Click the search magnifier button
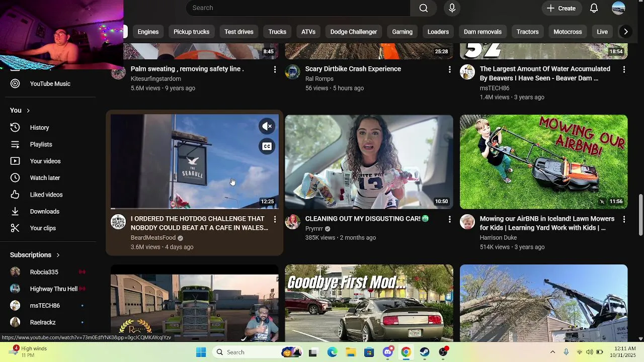The height and width of the screenshot is (362, 644). tap(424, 8)
